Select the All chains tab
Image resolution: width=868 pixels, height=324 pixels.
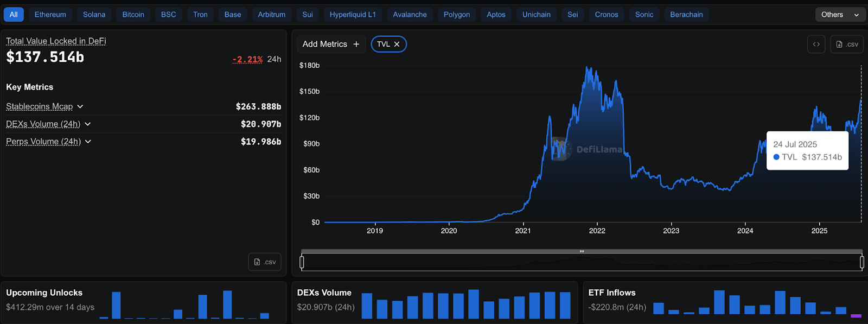point(14,15)
